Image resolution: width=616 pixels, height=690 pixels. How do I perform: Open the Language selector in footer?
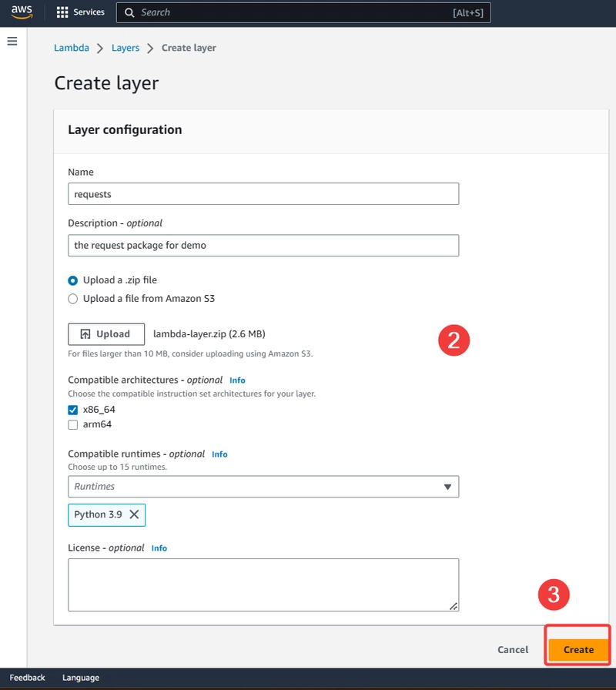point(81,678)
